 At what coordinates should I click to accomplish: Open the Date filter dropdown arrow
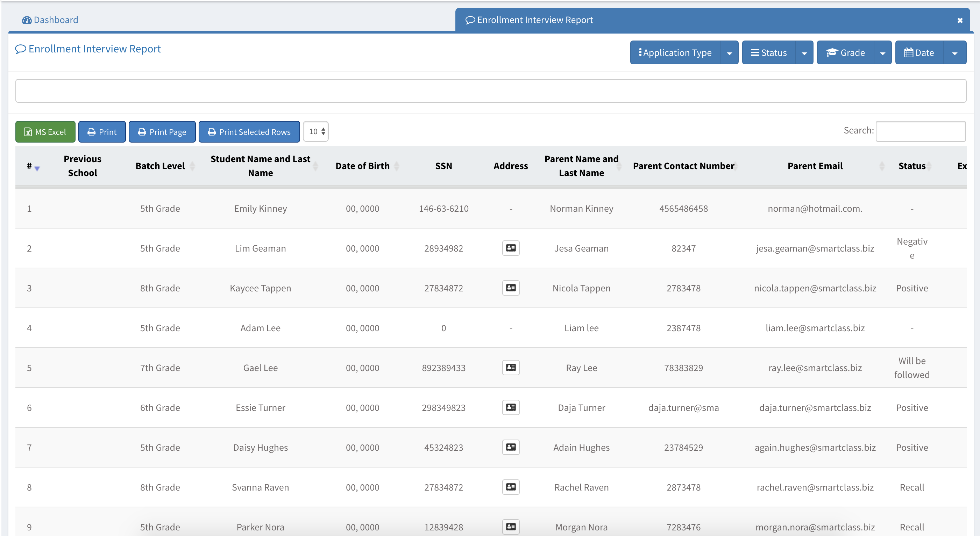coord(954,53)
